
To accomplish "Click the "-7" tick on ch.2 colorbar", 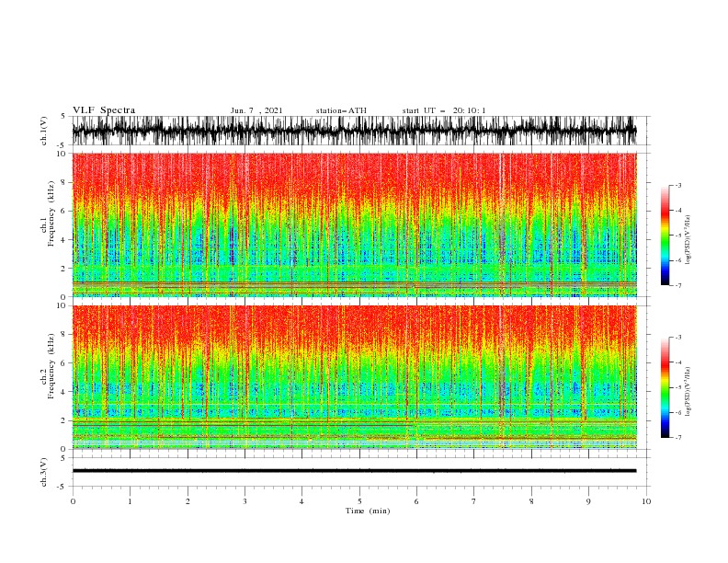I will pyautogui.click(x=678, y=437).
